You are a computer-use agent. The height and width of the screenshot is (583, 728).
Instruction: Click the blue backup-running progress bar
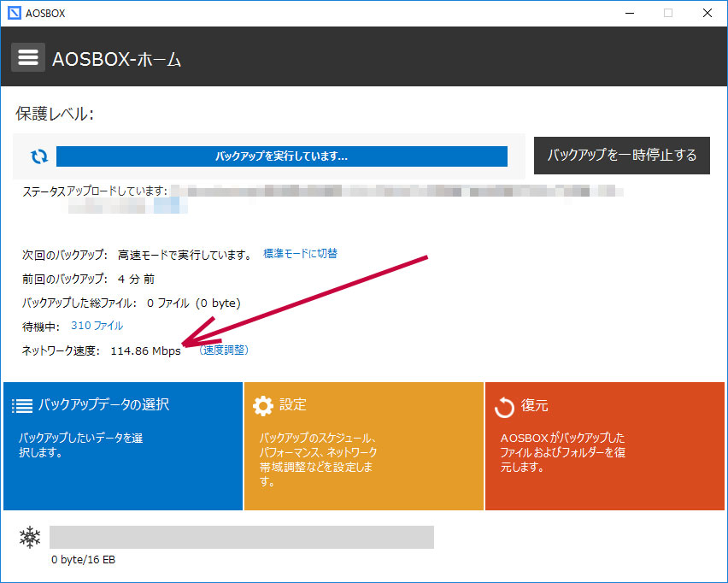(x=282, y=156)
